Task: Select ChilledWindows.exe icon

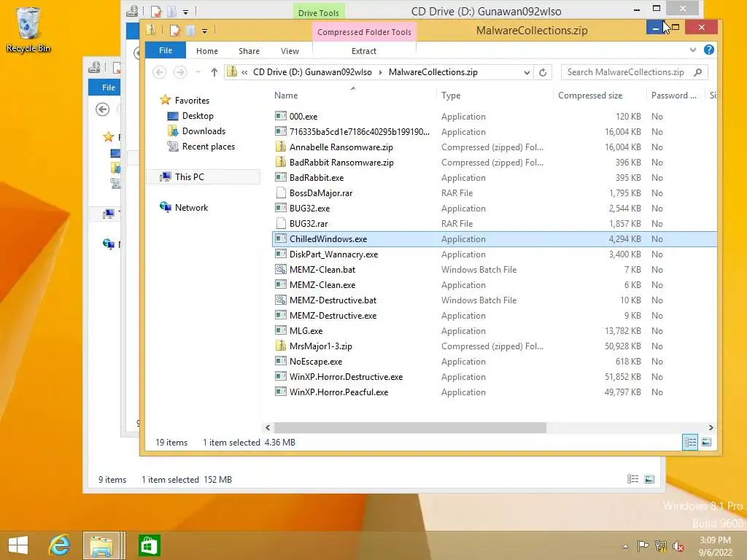Action: point(281,238)
